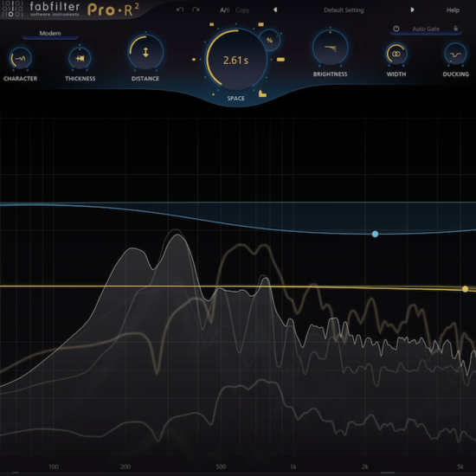Click the 200 frequency label

(x=125, y=466)
